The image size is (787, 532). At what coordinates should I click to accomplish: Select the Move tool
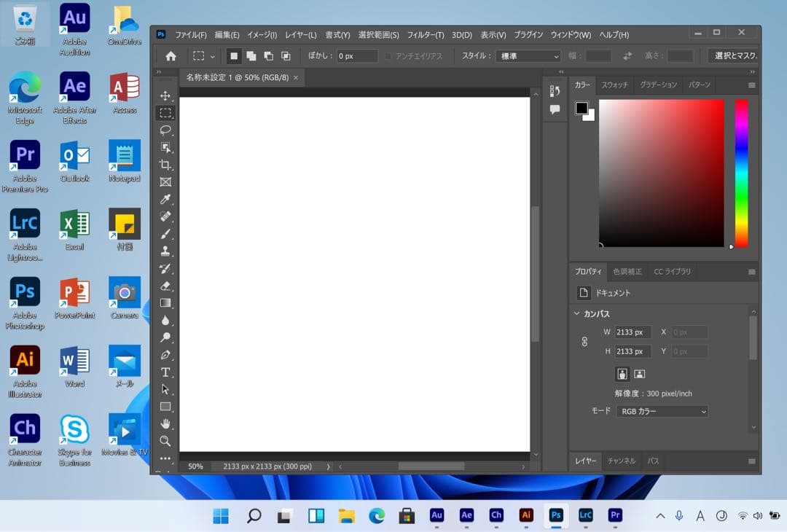tap(165, 95)
